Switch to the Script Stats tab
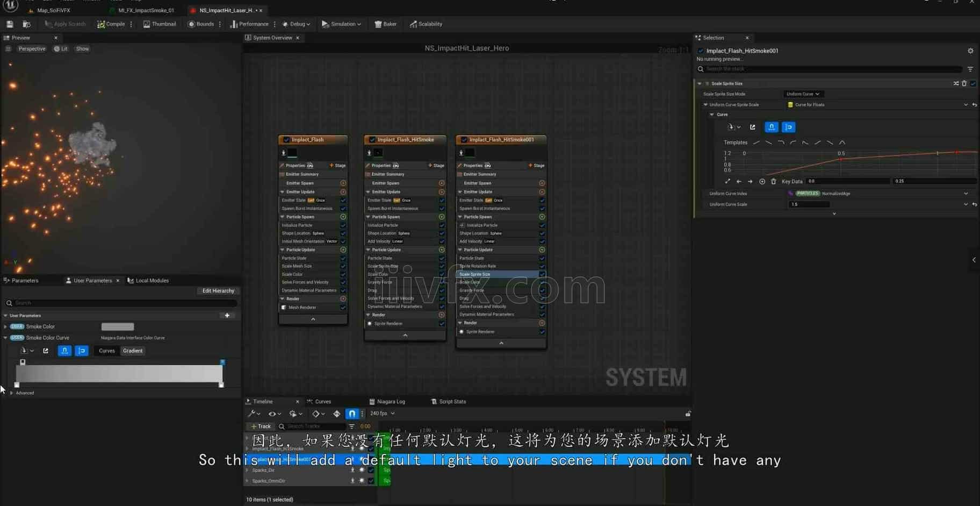This screenshot has width=980, height=506. (449, 401)
